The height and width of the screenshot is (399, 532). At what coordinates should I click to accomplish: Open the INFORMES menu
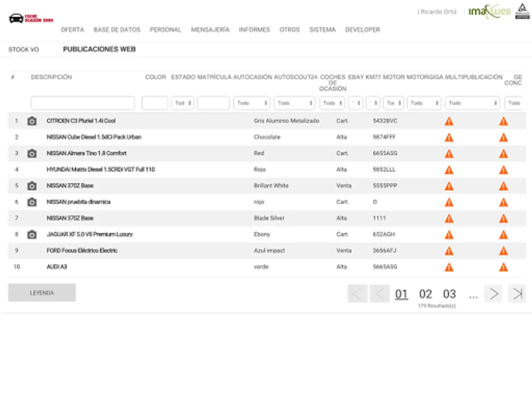click(254, 30)
